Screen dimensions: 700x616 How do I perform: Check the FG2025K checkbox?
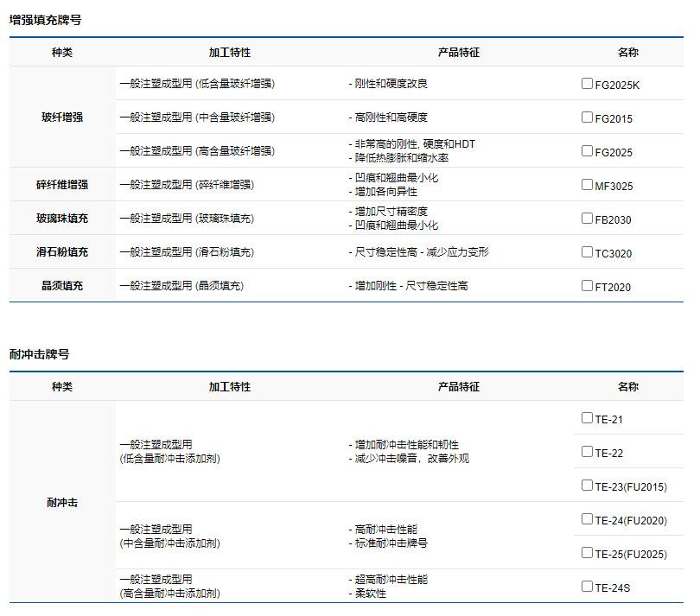click(588, 84)
